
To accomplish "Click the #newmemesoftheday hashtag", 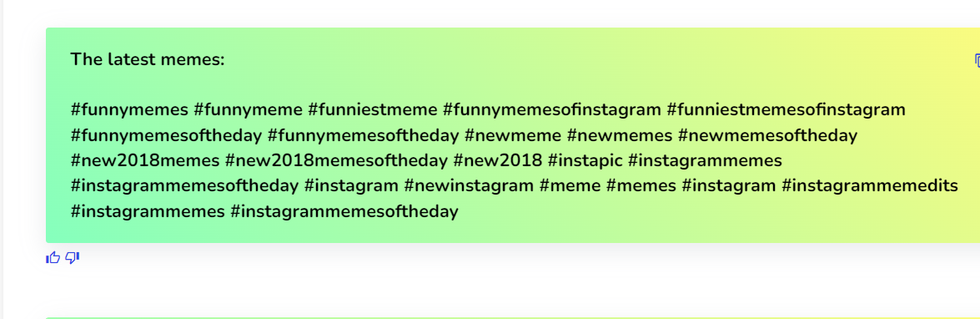I will point(767,136).
